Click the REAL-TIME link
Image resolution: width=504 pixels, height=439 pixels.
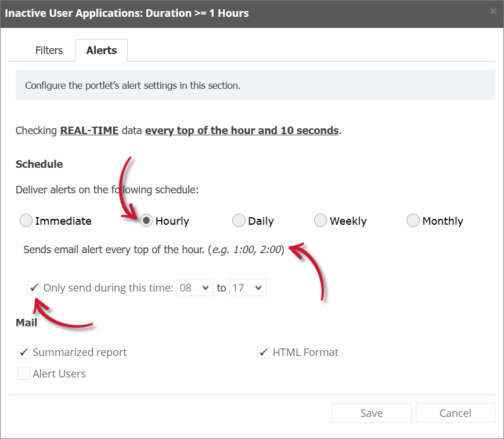89,130
